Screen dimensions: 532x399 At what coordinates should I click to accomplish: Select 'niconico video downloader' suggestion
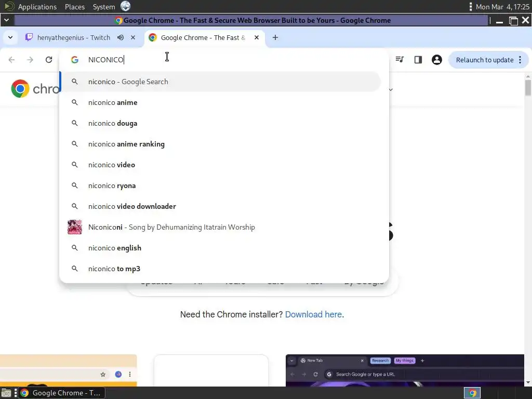[x=220, y=206]
